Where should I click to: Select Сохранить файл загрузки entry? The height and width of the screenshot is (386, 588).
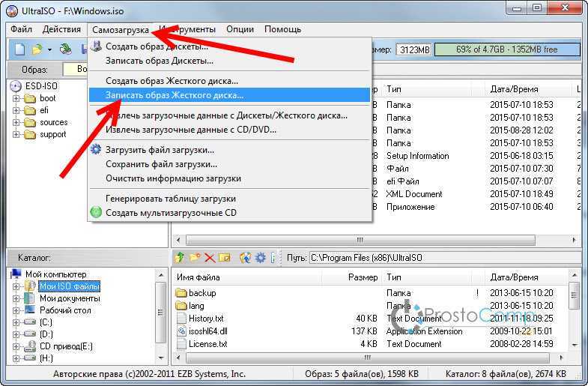pyautogui.click(x=229, y=164)
